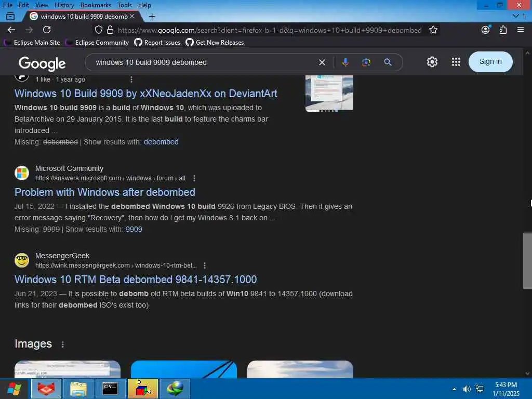Open Google Lens image search icon
Image resolution: width=532 pixels, height=399 pixels.
point(366,62)
